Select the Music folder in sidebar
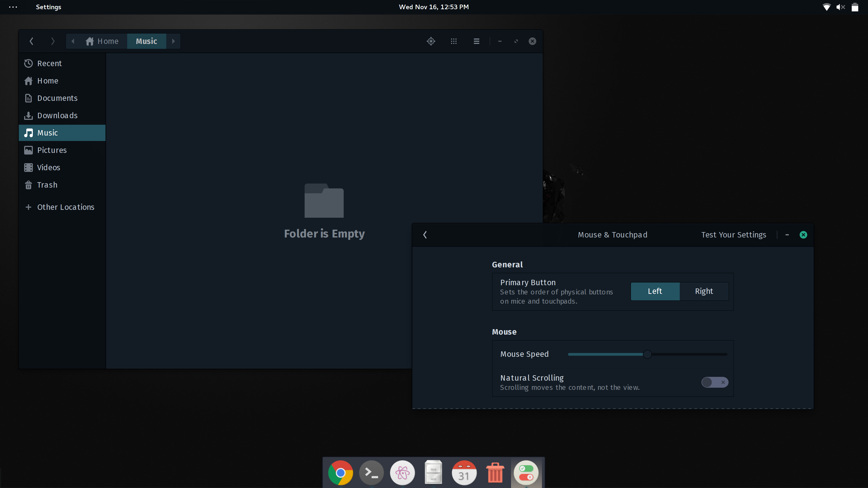This screenshot has width=868, height=488. pos(47,132)
